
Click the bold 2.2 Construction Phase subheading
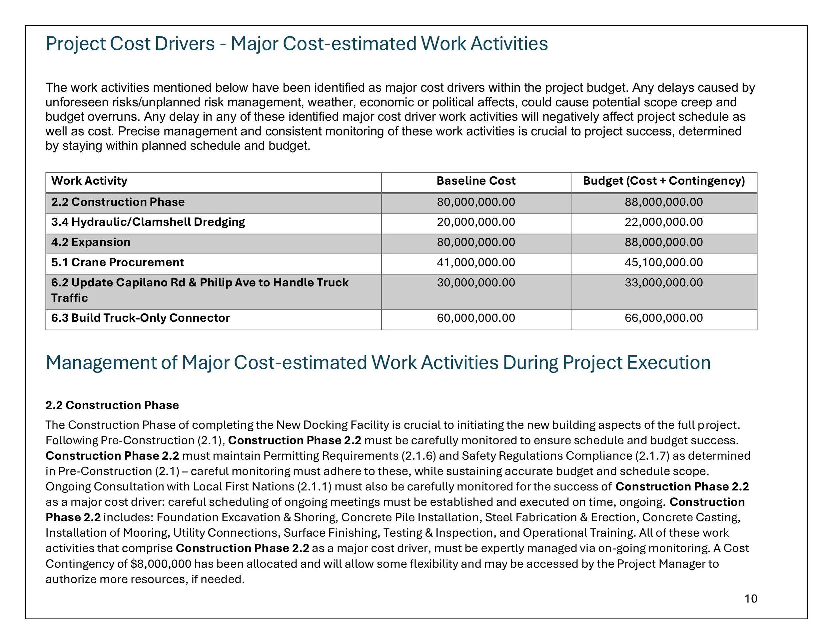112,404
